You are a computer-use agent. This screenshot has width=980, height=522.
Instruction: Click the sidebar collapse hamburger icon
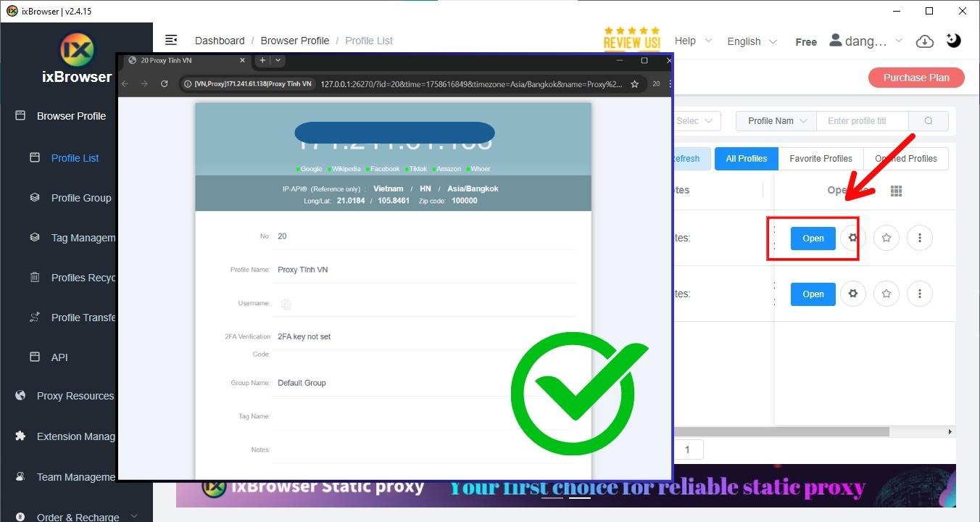pos(171,41)
